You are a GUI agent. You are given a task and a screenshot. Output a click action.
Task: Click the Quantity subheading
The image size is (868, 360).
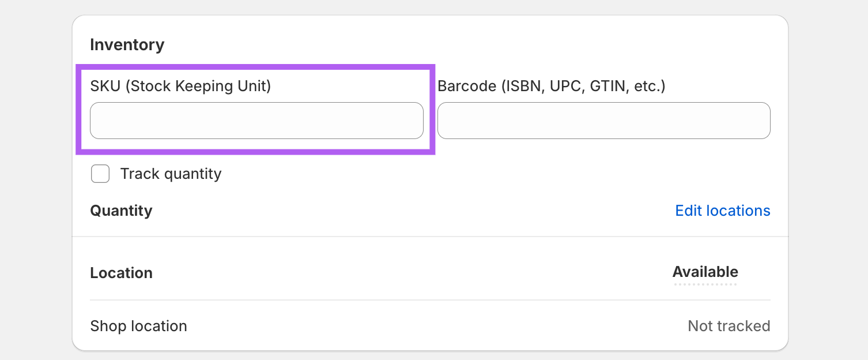click(121, 211)
